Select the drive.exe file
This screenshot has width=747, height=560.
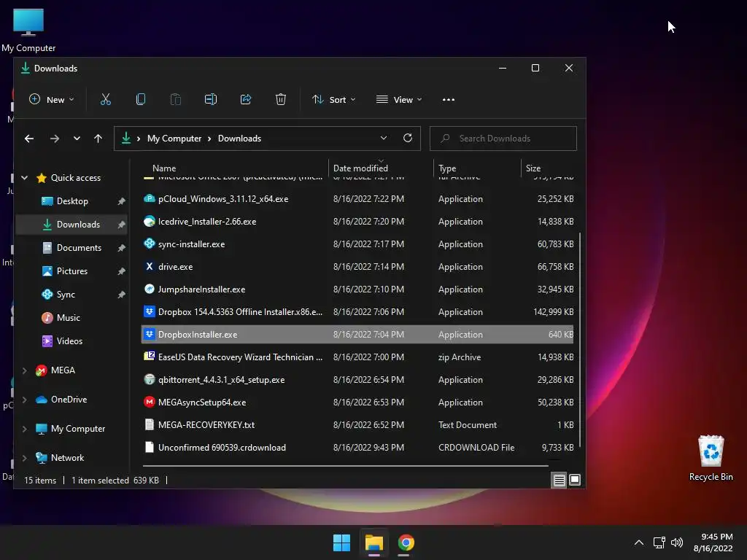pyautogui.click(x=358, y=267)
